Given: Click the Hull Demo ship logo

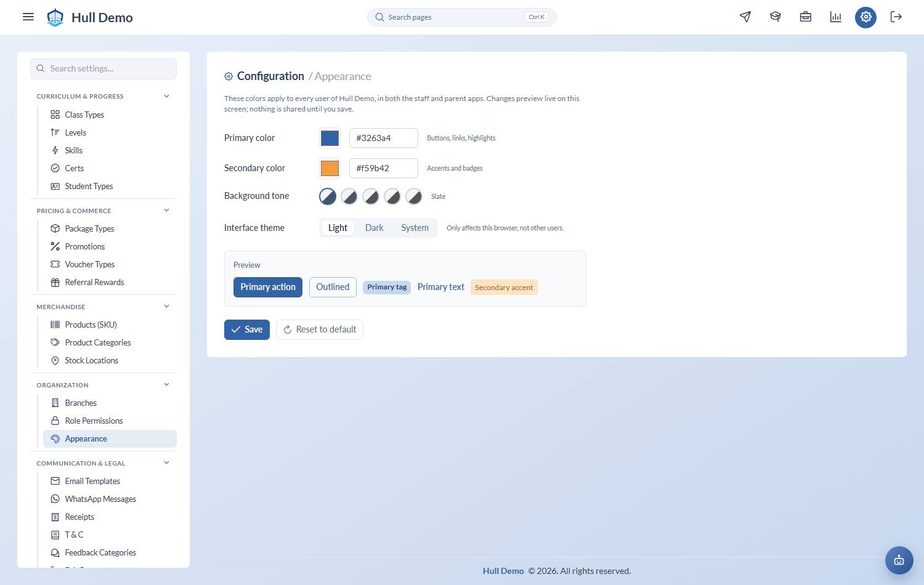Looking at the screenshot, I should [x=55, y=17].
